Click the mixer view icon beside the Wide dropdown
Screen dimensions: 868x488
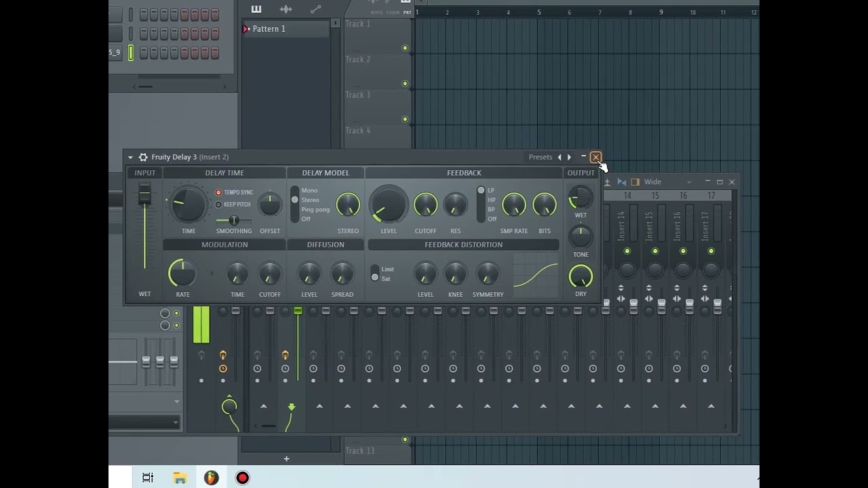coord(635,182)
